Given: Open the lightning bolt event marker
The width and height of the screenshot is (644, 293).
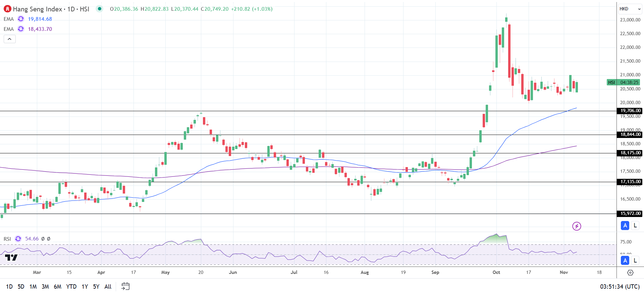Looking at the screenshot, I should [x=577, y=226].
